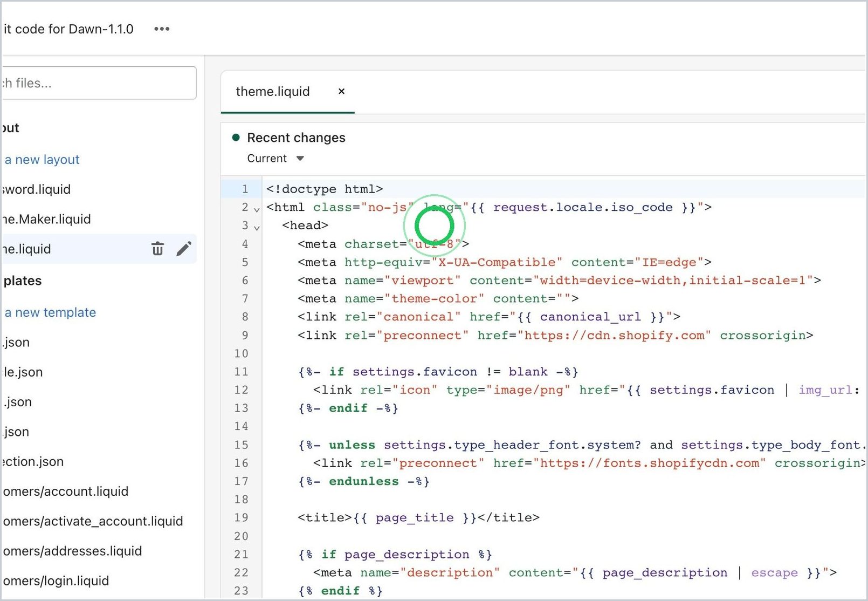Click line number 23 in the gutter
This screenshot has width=868, height=601.
241,591
